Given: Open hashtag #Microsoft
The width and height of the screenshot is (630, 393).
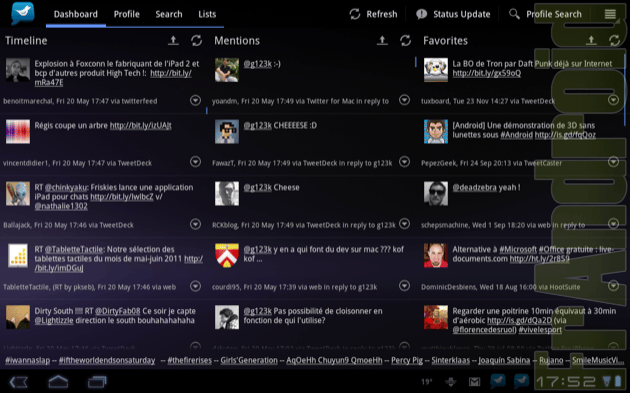Looking at the screenshot, I should coord(518,249).
